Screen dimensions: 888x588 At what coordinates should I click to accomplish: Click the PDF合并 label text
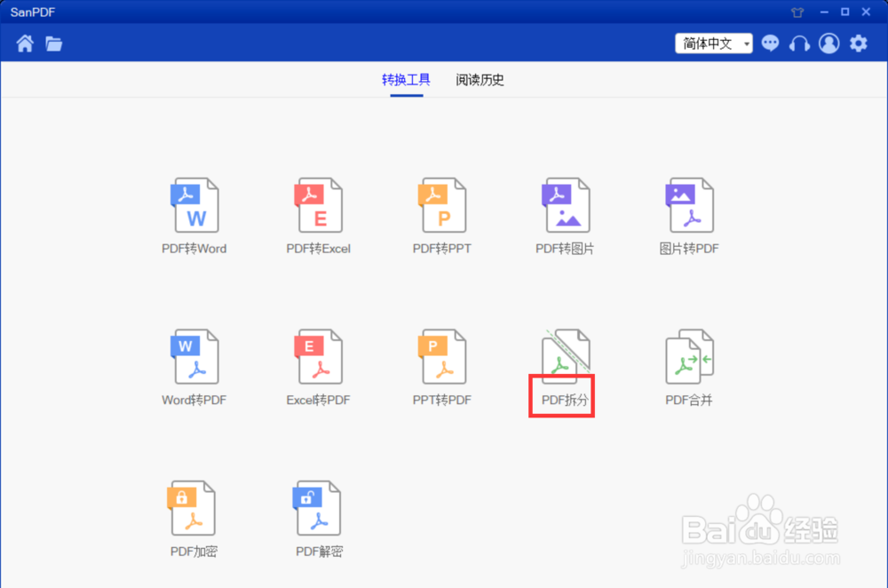(689, 400)
